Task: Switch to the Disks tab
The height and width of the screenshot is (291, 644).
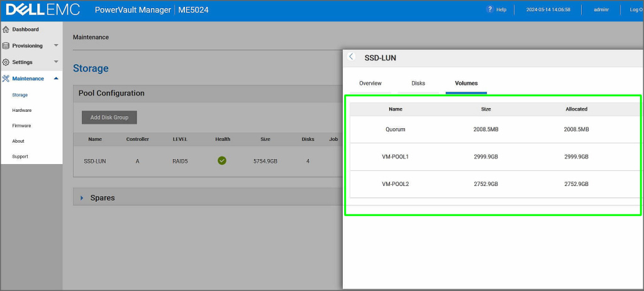Action: [418, 83]
